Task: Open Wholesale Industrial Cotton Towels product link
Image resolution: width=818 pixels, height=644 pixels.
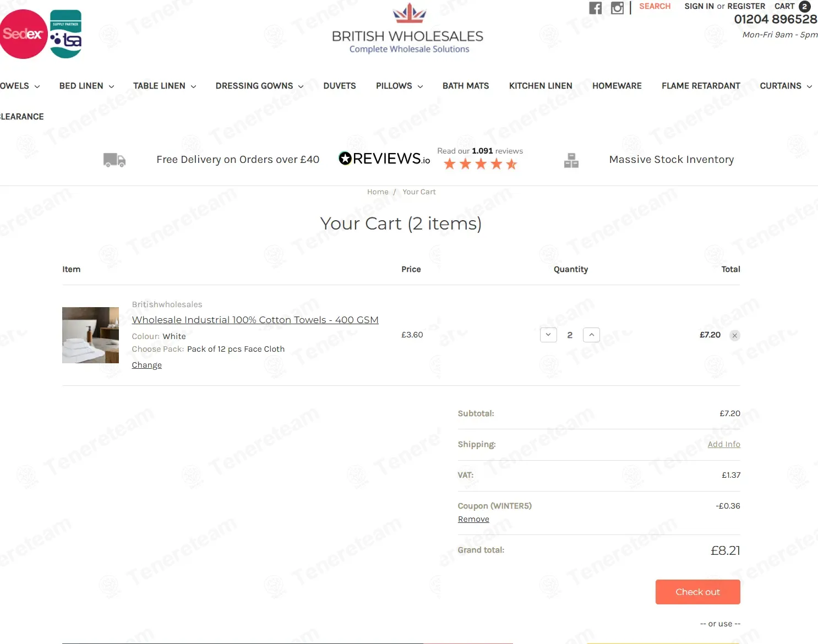Action: point(255,320)
